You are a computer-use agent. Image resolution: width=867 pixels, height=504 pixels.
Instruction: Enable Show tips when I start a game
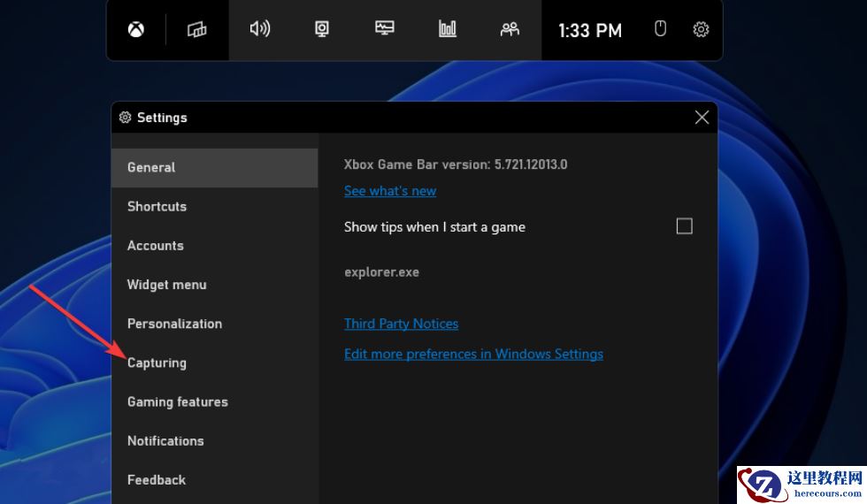[x=685, y=226]
